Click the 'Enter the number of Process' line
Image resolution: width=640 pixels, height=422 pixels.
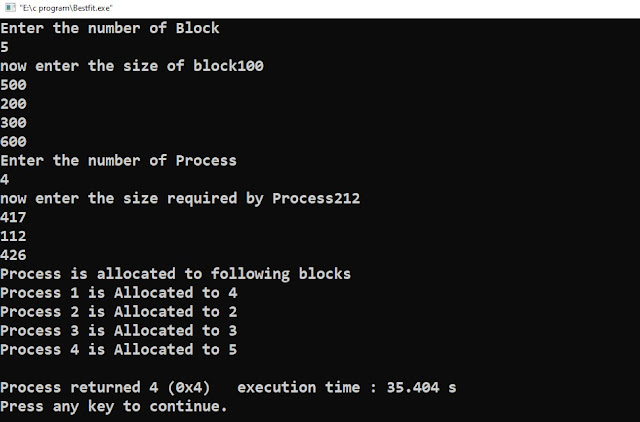click(118, 160)
